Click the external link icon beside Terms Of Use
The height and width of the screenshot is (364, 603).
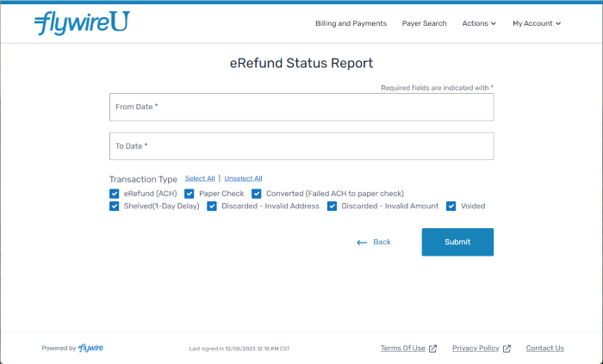tap(432, 349)
